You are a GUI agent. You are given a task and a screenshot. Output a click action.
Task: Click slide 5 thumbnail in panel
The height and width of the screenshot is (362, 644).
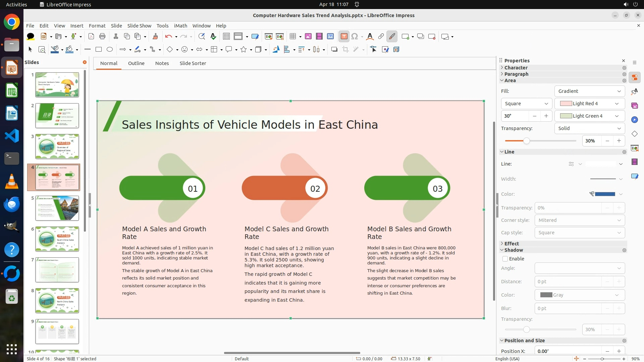coord(57,208)
